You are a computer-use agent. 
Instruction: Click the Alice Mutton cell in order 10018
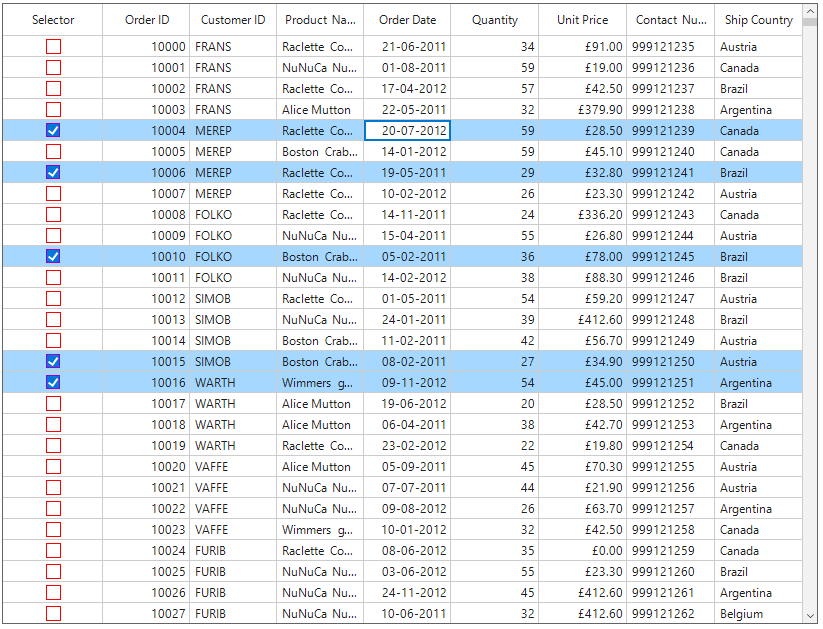320,425
